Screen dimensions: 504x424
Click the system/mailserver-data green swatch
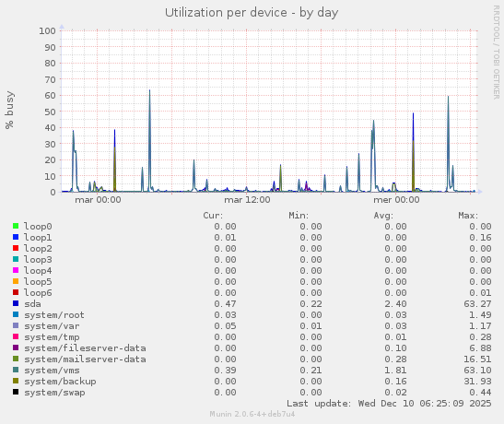pos(16,359)
